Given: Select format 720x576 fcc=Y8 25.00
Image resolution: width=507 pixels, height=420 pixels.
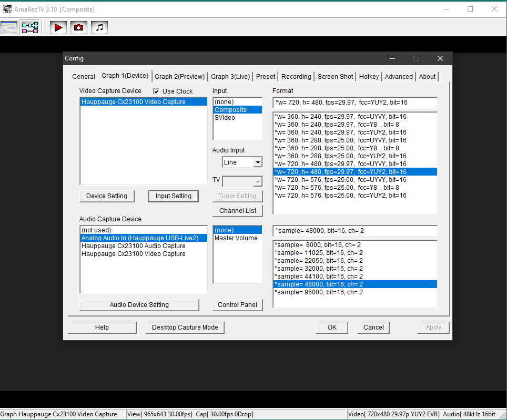Looking at the screenshot, I should [355, 187].
